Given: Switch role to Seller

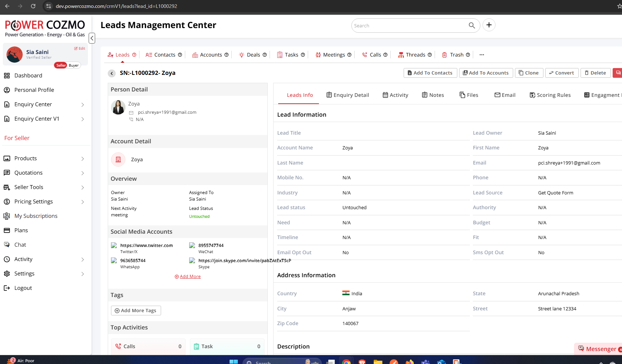Looking at the screenshot, I should [61, 66].
